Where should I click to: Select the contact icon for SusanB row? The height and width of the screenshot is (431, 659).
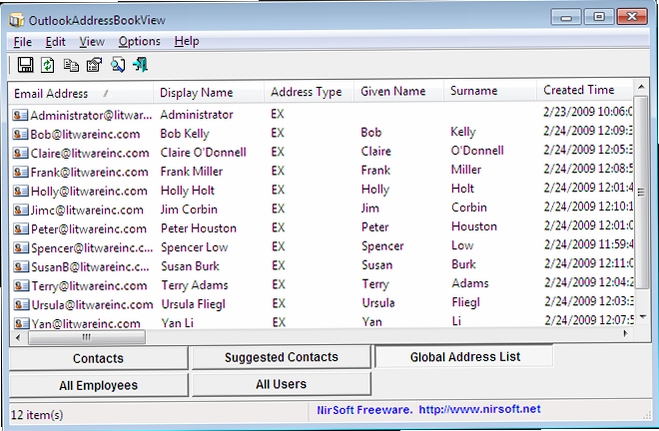coord(21,267)
